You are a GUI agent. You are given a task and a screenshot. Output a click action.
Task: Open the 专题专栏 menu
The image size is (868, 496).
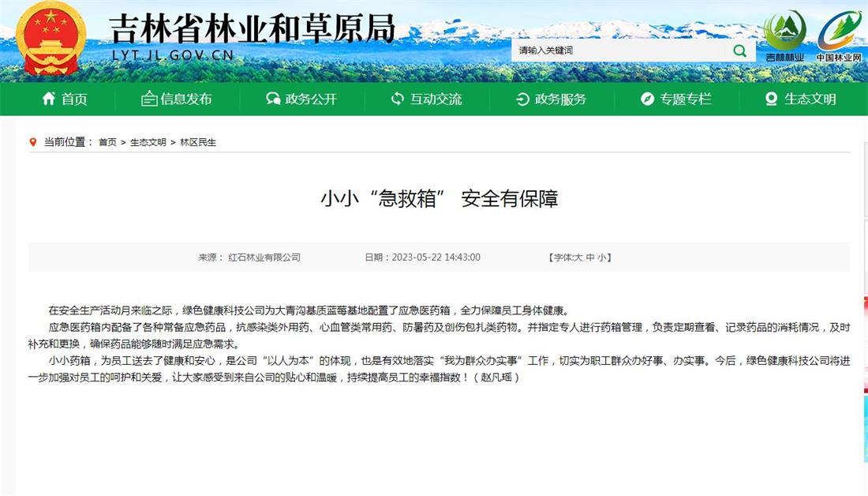[685, 99]
